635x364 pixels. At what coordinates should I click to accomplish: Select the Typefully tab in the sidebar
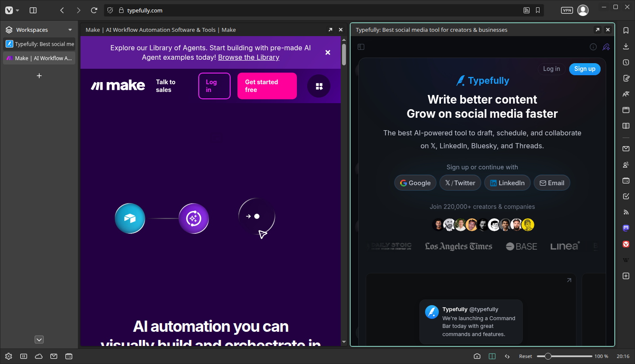pos(39,43)
